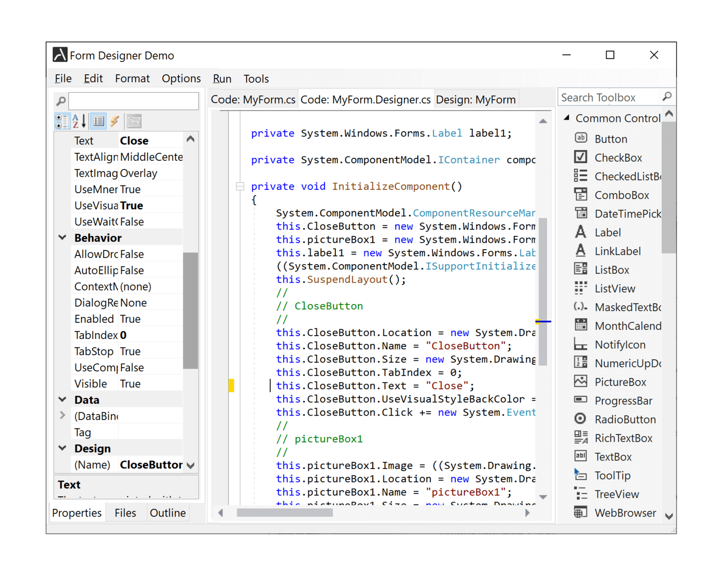Screen dimensions: 728x572
Task: Select the DateTimePicker control in the Toolbox
Action: tap(626, 214)
